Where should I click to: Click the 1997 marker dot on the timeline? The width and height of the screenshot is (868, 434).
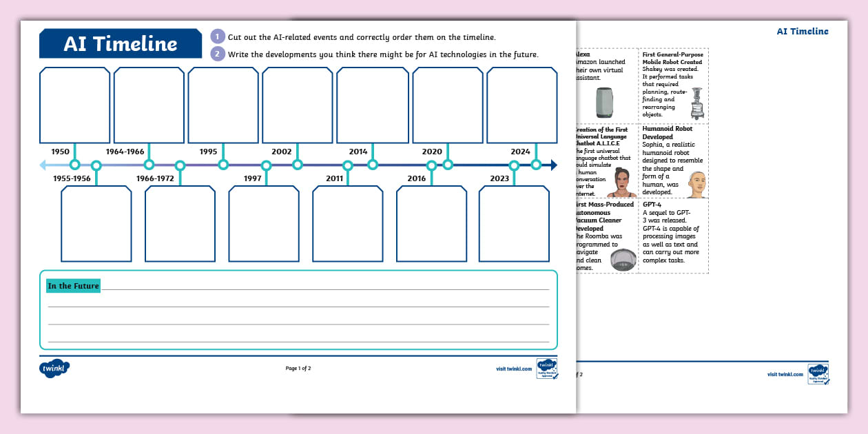[x=265, y=165]
